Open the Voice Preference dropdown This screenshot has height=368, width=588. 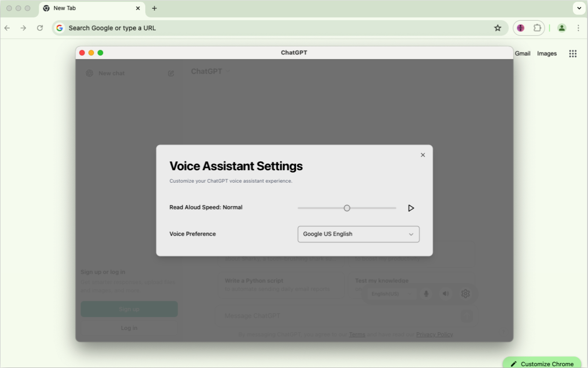coord(358,234)
